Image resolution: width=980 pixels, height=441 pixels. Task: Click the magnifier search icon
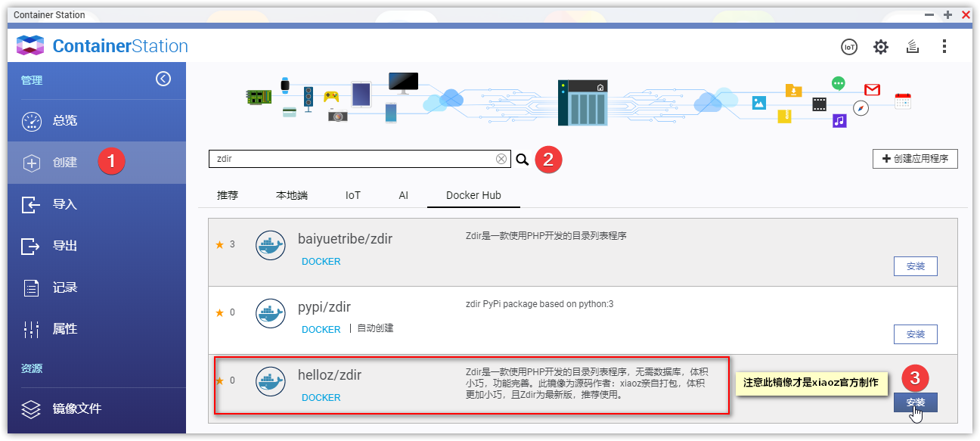(523, 160)
